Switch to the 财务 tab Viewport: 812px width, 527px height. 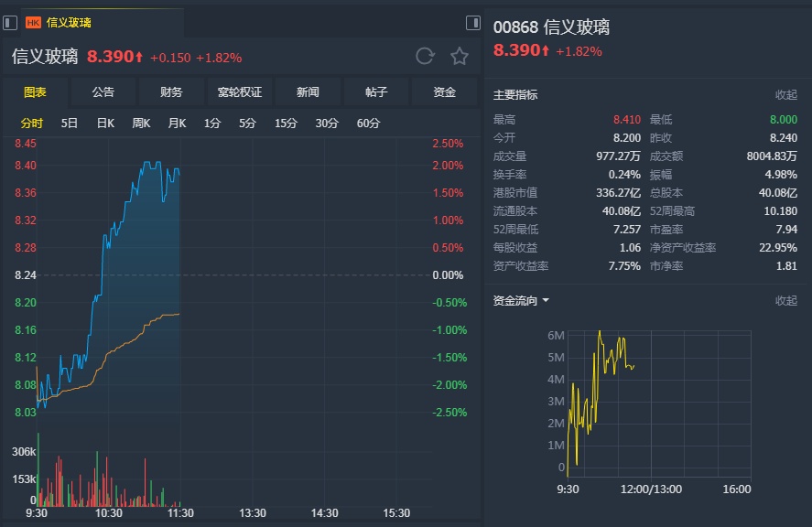point(171,92)
